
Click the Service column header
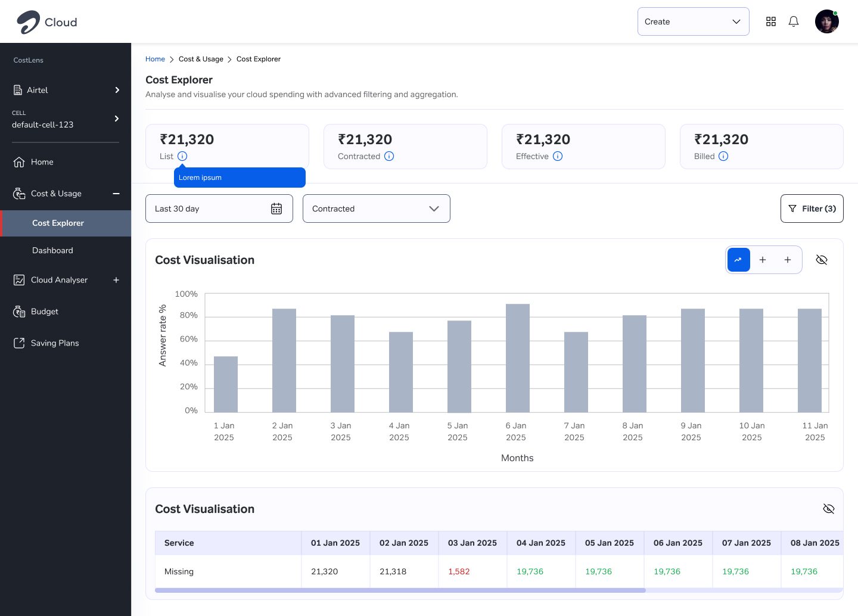click(x=228, y=543)
